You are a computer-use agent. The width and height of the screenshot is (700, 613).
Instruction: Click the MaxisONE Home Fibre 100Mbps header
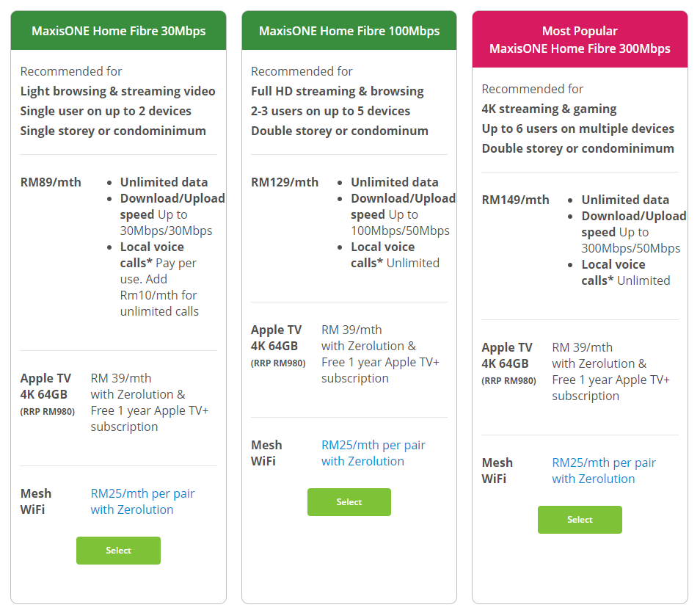click(x=349, y=31)
